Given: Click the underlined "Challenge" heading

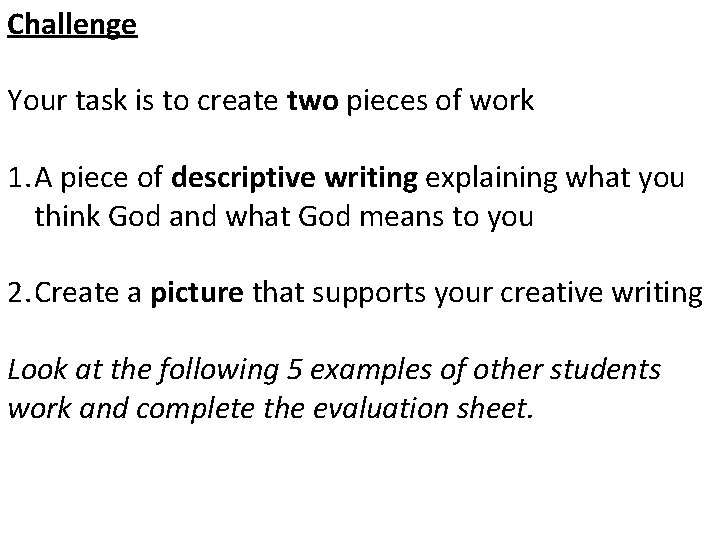Looking at the screenshot, I should (71, 24).
